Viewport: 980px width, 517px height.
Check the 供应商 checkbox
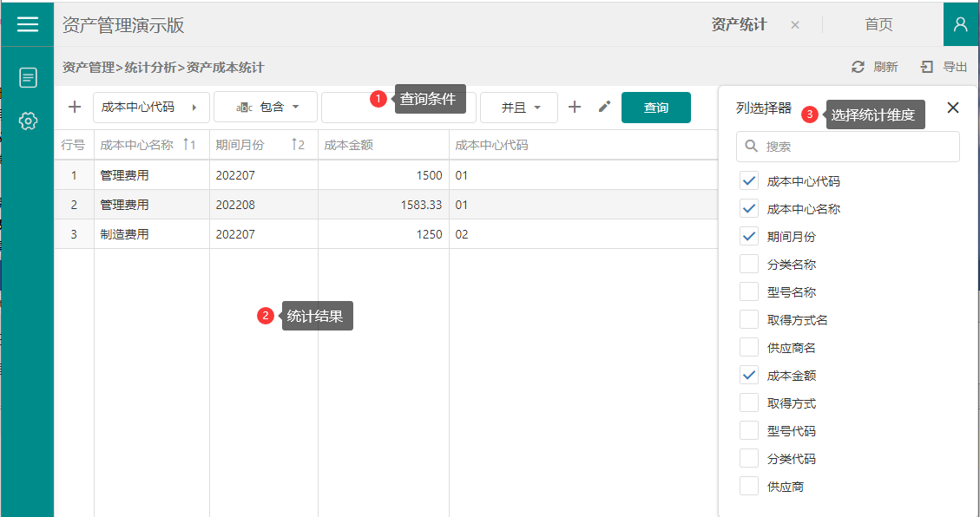pos(749,486)
